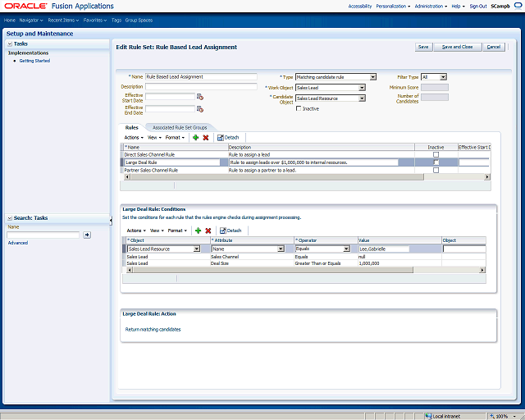Open Rules table Actions menu
525x420 pixels.
point(134,137)
